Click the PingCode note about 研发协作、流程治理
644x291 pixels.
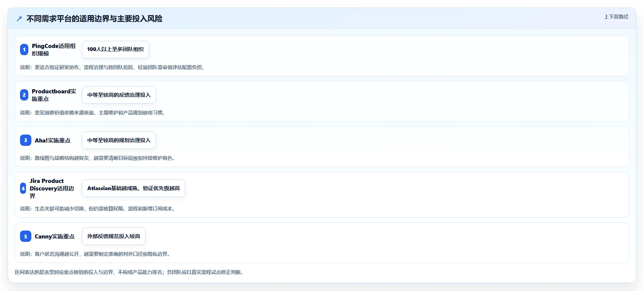[113, 67]
